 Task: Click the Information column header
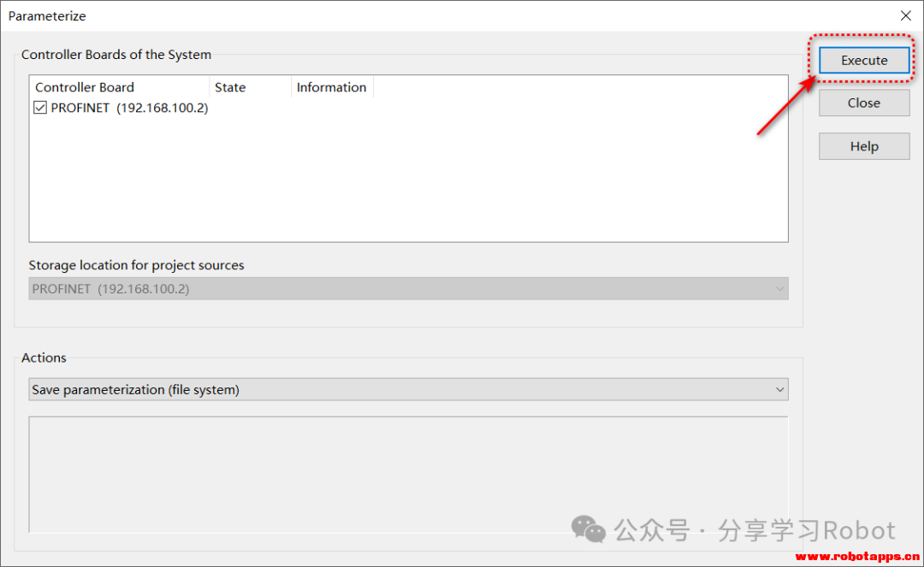[x=332, y=87]
